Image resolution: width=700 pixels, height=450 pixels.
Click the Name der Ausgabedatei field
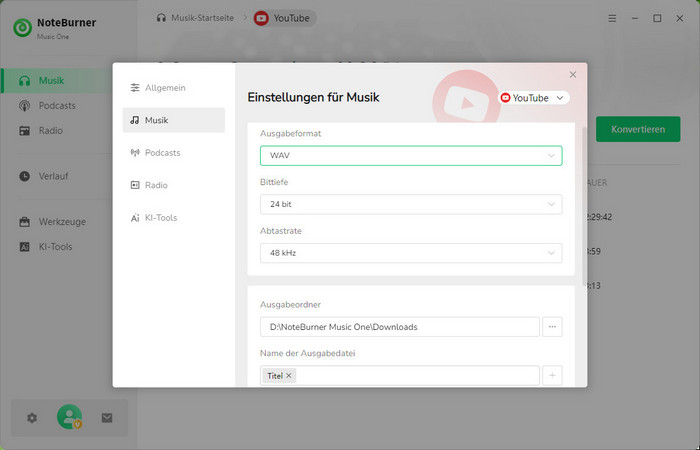click(x=400, y=375)
